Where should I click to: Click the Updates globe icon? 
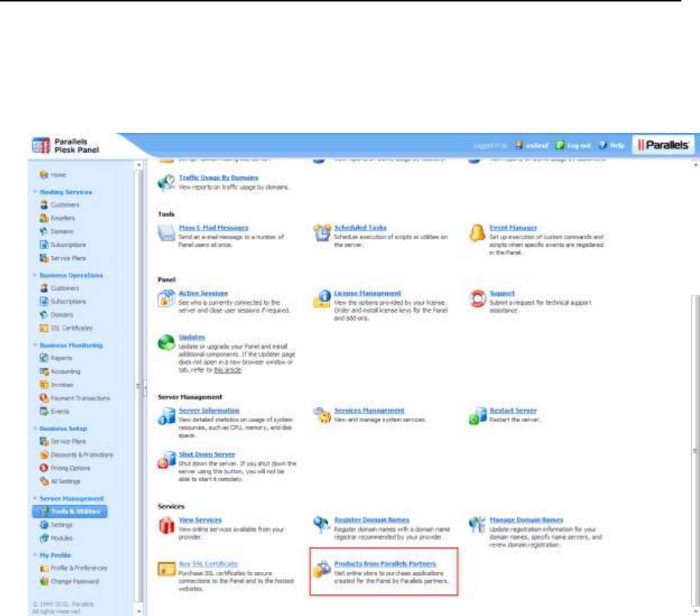(166, 342)
